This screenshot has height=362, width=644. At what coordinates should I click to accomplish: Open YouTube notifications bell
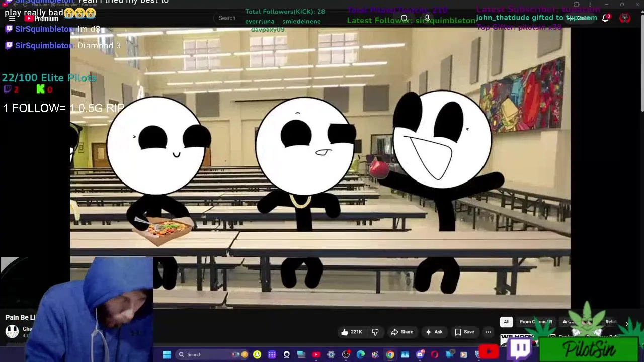click(606, 18)
